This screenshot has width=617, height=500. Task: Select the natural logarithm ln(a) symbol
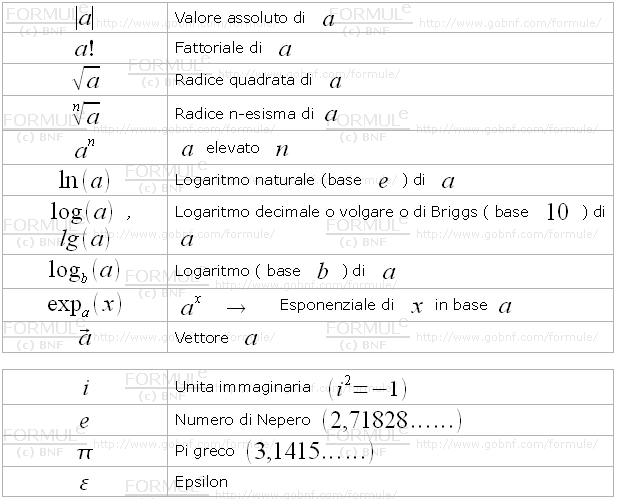tap(84, 181)
